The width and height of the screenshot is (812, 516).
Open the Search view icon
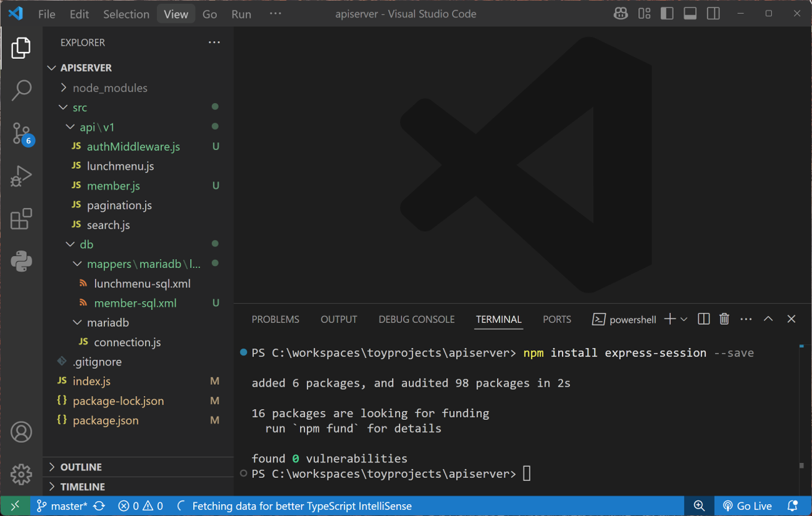tap(21, 91)
